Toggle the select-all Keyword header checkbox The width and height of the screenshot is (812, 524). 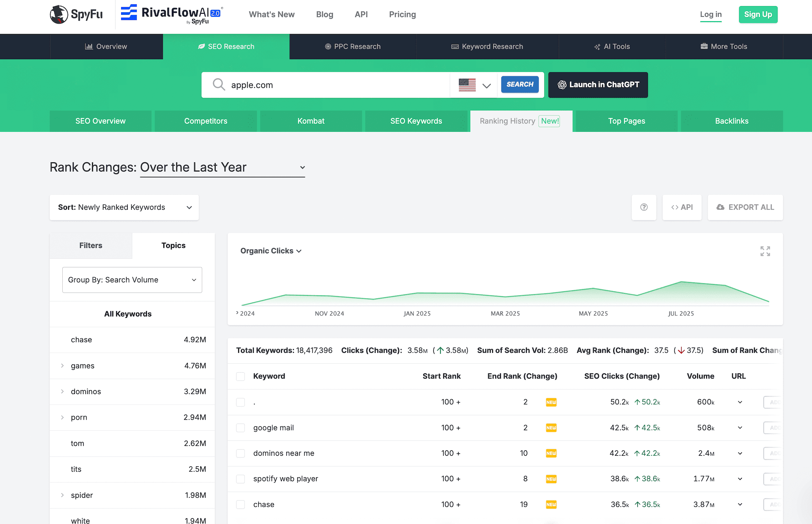pos(241,376)
